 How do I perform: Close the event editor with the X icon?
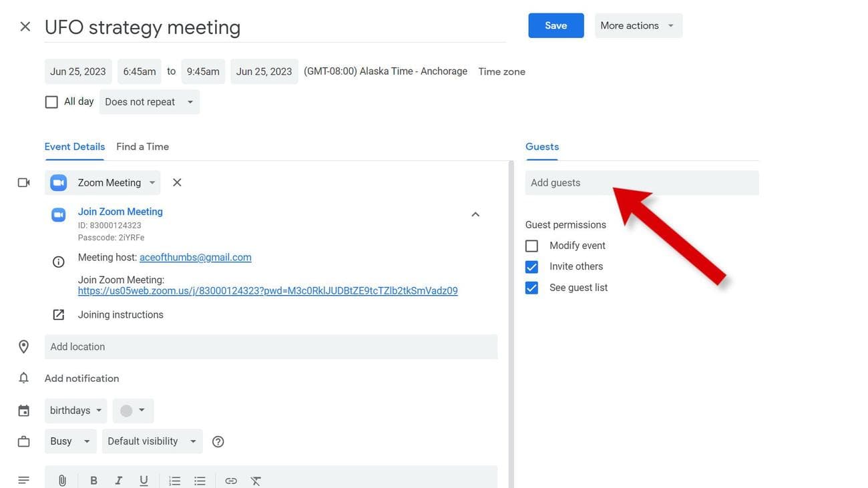click(x=25, y=27)
